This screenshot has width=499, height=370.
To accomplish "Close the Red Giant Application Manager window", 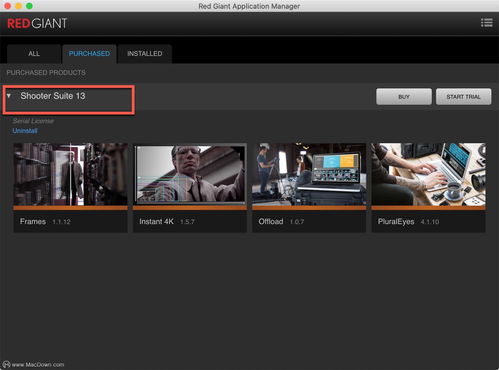I will click(x=7, y=6).
